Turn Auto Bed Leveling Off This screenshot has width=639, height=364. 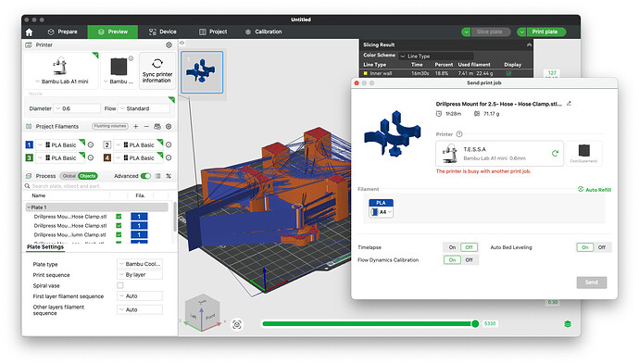(602, 247)
